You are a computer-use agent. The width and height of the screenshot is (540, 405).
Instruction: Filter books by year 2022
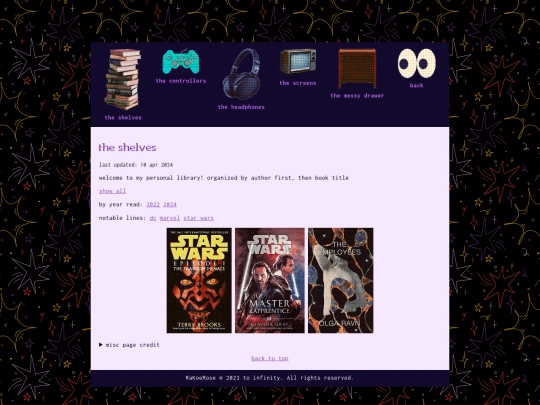[153, 204]
